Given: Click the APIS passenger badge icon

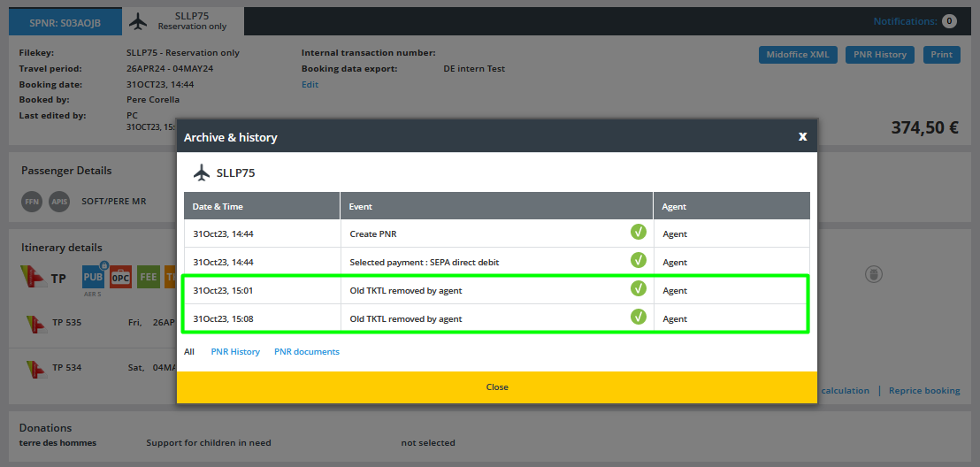Looking at the screenshot, I should [x=59, y=201].
